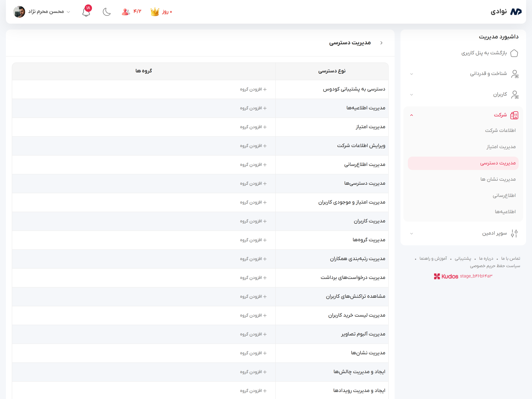Click back chevron beside مدیریت دسترسی title

[x=381, y=43]
